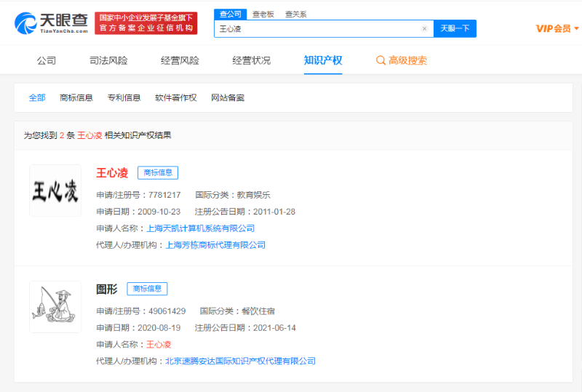Viewport: 582px width, 392px height.
Task: Open the fisherman figure trademark thumbnail
Action: coord(55,307)
